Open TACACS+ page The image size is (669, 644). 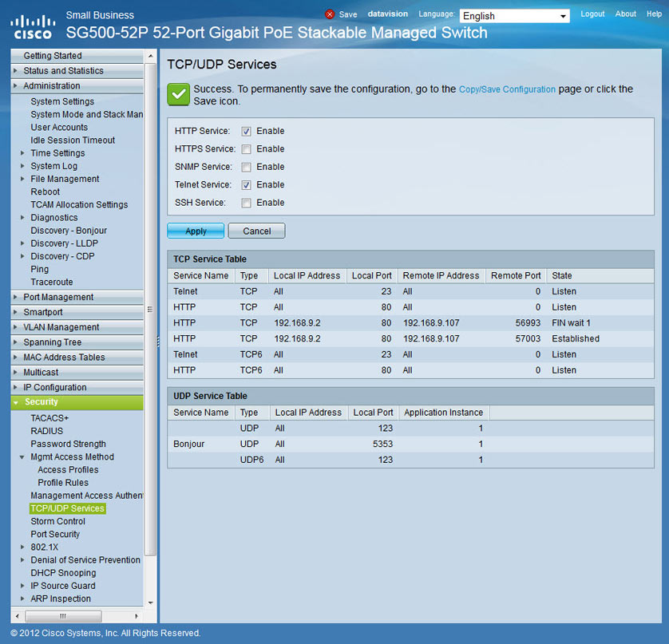tap(49, 418)
